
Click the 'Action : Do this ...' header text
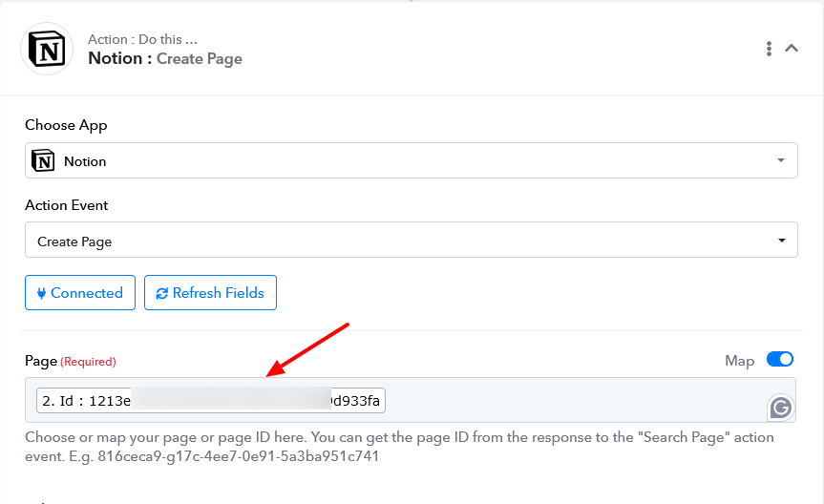pyautogui.click(x=142, y=39)
